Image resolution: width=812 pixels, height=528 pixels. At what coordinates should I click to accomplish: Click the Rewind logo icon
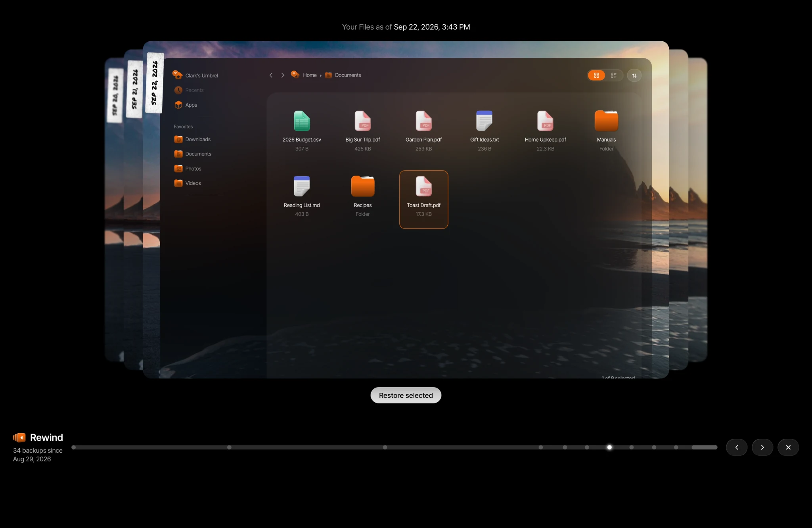click(19, 438)
